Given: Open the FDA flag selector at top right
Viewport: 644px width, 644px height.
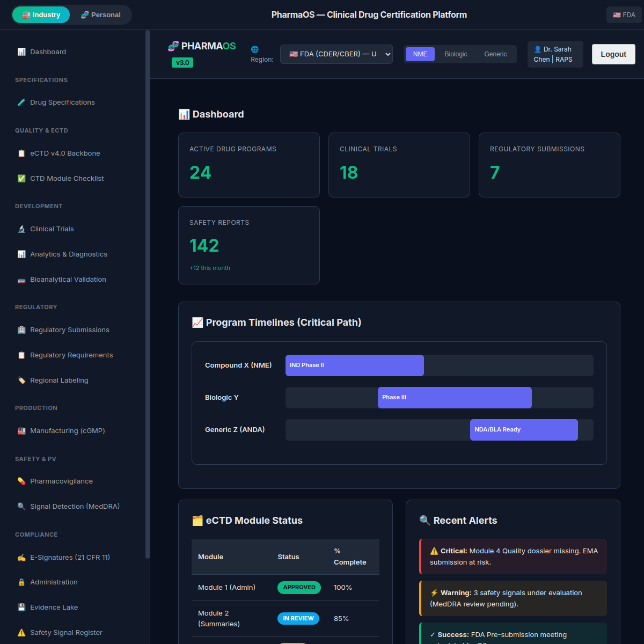Looking at the screenshot, I should pos(624,15).
